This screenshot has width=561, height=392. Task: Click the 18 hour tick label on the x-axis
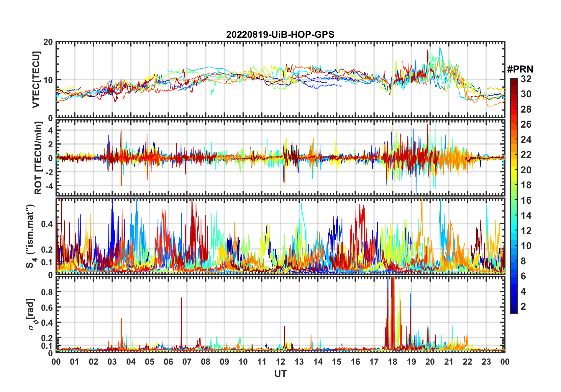(393, 362)
